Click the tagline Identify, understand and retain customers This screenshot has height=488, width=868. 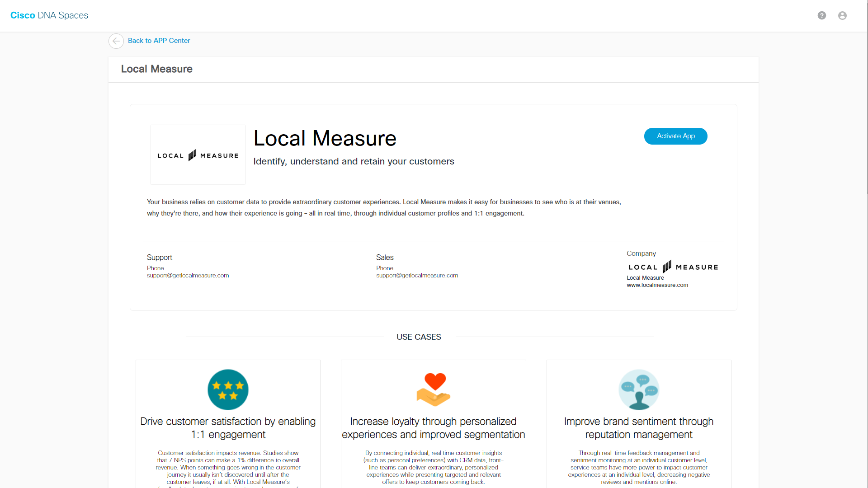click(354, 161)
